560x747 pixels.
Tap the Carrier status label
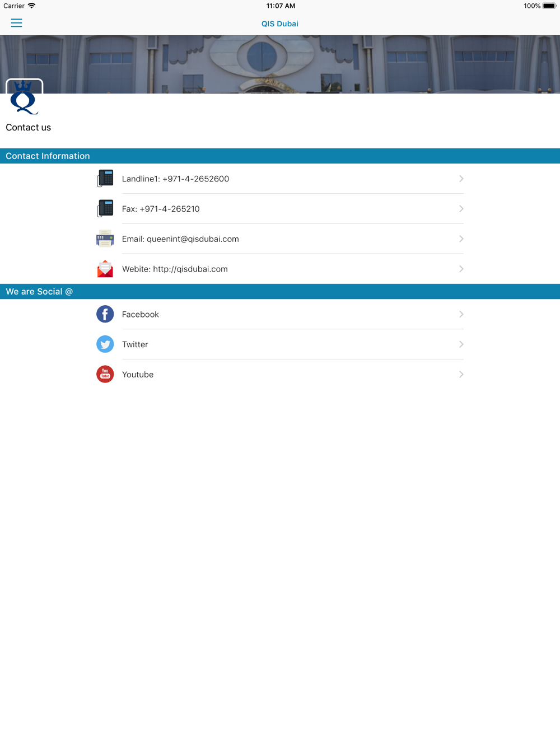tap(14, 6)
